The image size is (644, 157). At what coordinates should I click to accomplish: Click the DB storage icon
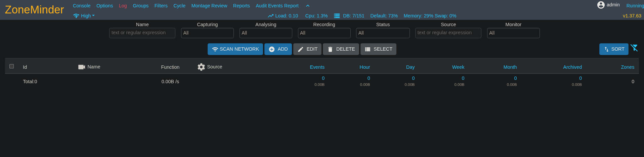pyautogui.click(x=337, y=16)
